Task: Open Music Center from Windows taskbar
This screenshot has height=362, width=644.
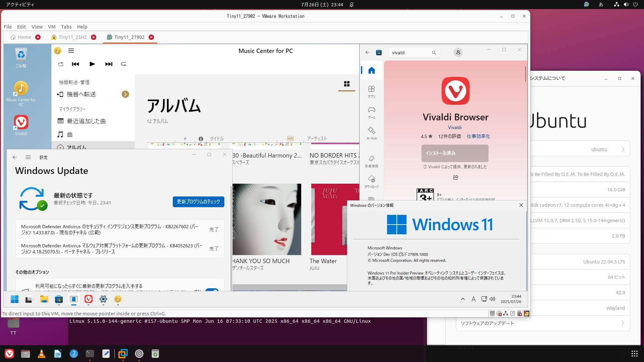Action: [x=118, y=299]
